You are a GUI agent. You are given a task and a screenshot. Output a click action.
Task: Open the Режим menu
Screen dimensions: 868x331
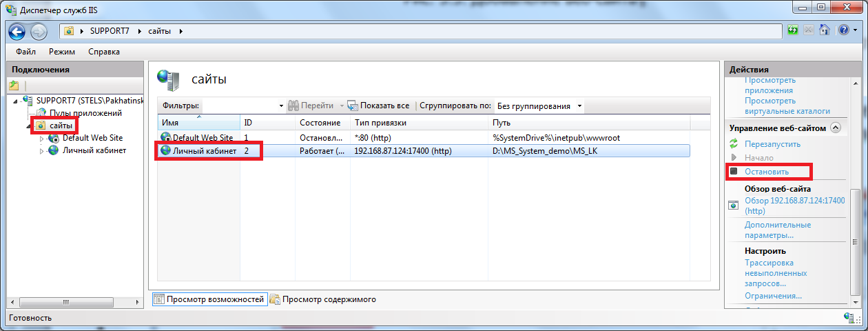click(62, 52)
